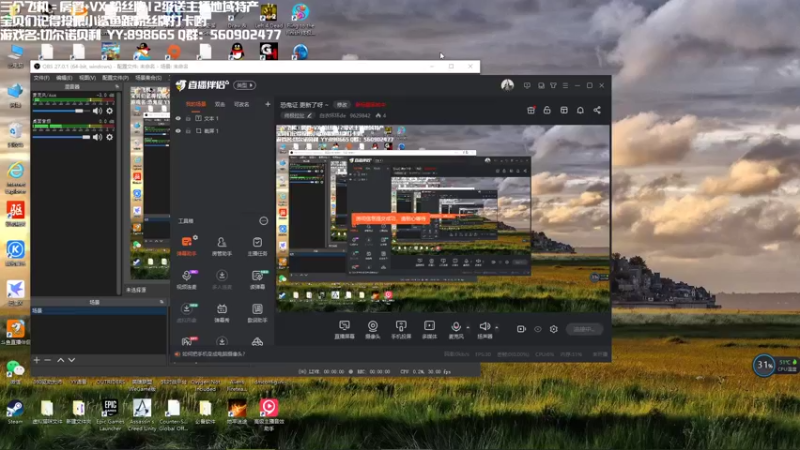Open the 歌词助手 tool
800x450 pixels.
pyautogui.click(x=257, y=312)
